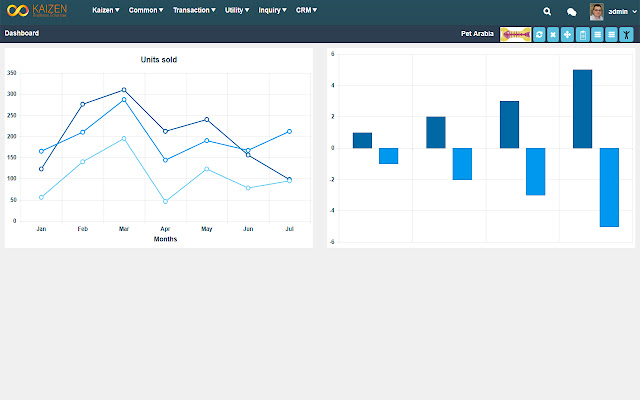Click the Pet Arabia fishbone logo thumbnail
Viewport: 640px width, 400px height.
(516, 35)
